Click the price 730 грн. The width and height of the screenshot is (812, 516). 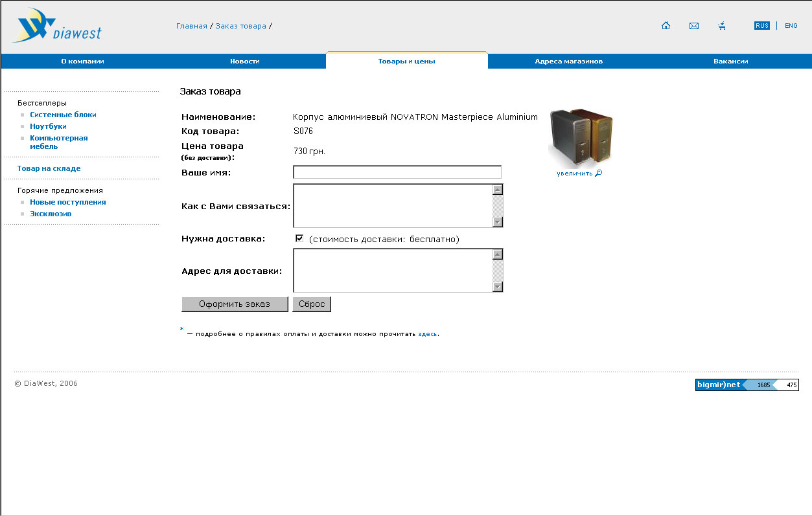[309, 151]
